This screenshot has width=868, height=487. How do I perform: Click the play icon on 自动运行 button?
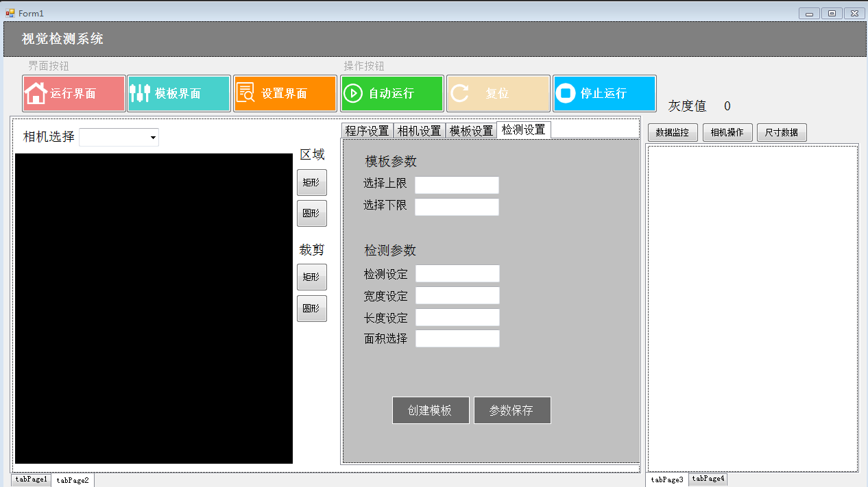click(352, 93)
